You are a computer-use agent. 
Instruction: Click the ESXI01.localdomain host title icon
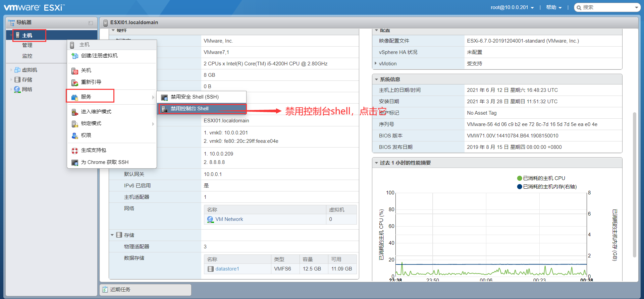tap(106, 23)
